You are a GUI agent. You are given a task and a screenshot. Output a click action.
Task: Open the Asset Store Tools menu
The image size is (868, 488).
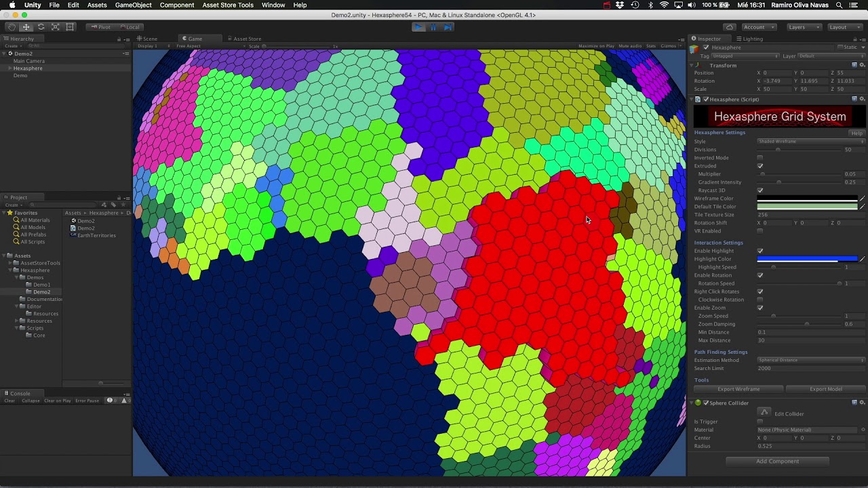click(x=228, y=5)
